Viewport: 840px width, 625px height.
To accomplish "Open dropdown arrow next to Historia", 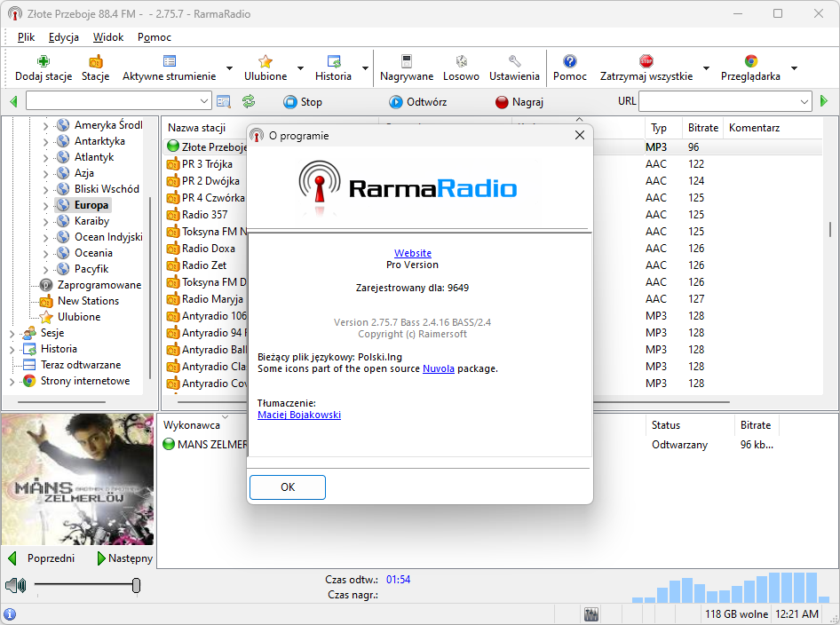I will click(365, 68).
